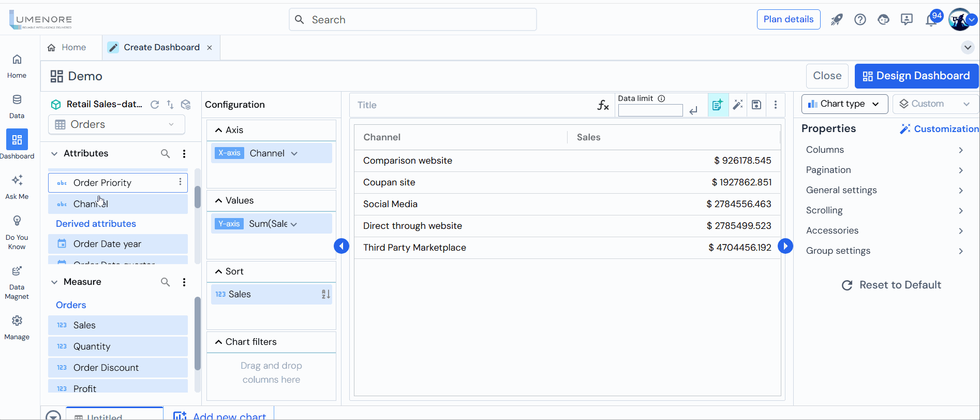Open the chart three-dot options menu
The width and height of the screenshot is (980, 420).
(x=775, y=105)
